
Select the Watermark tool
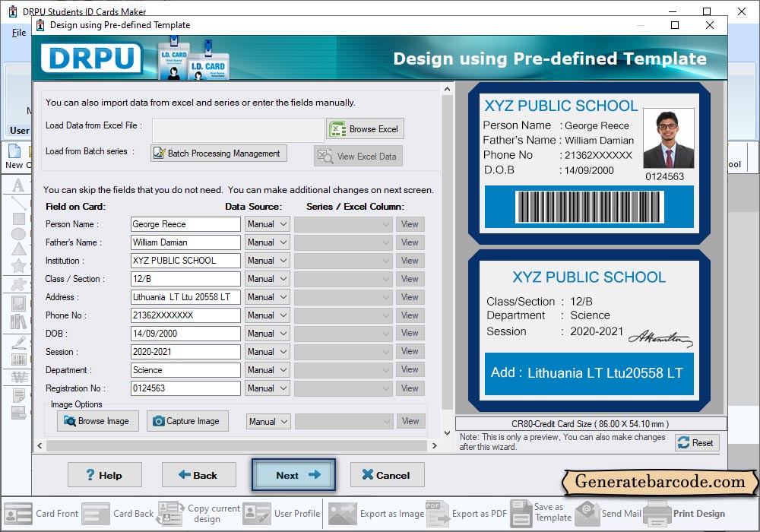pos(20,376)
